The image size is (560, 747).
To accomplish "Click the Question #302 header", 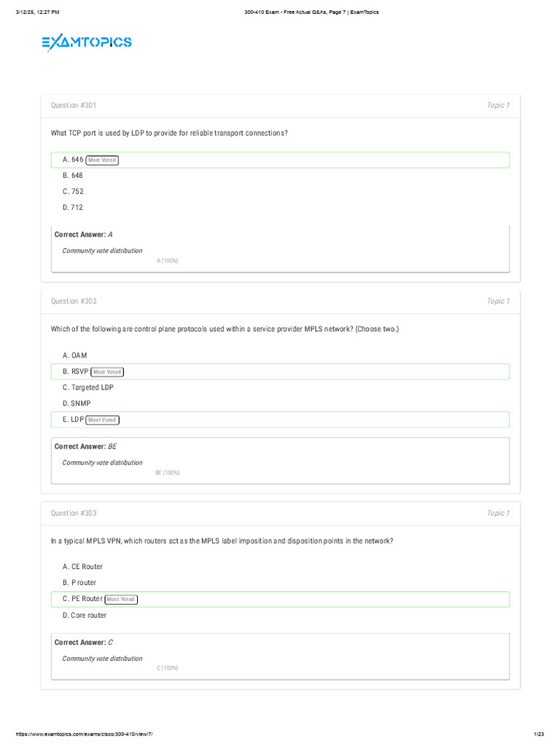I will click(x=74, y=301).
